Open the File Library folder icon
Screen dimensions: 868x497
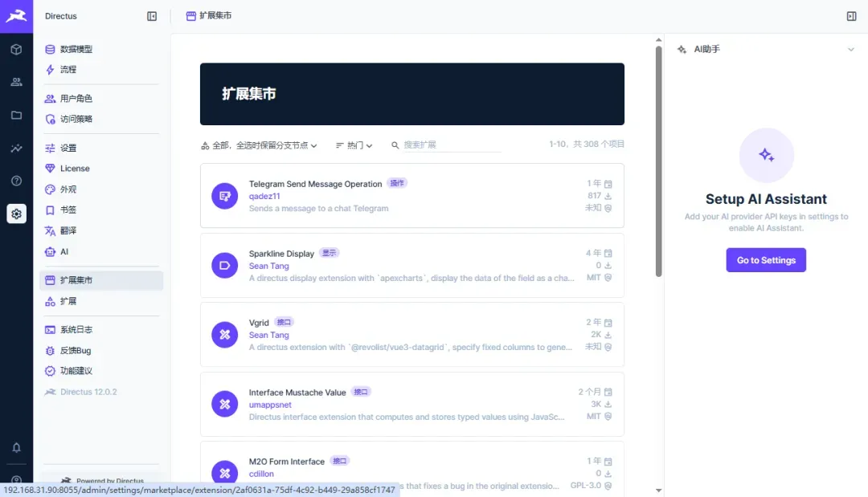16,115
